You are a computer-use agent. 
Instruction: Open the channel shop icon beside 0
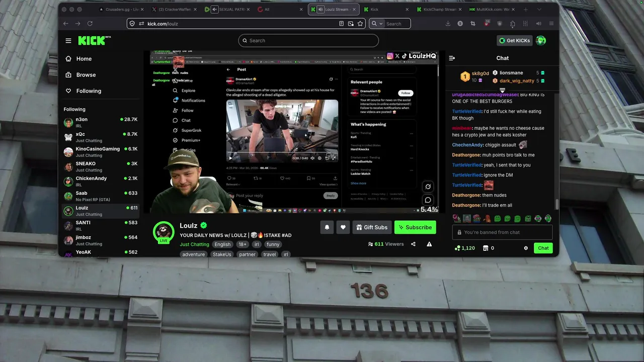(486, 248)
